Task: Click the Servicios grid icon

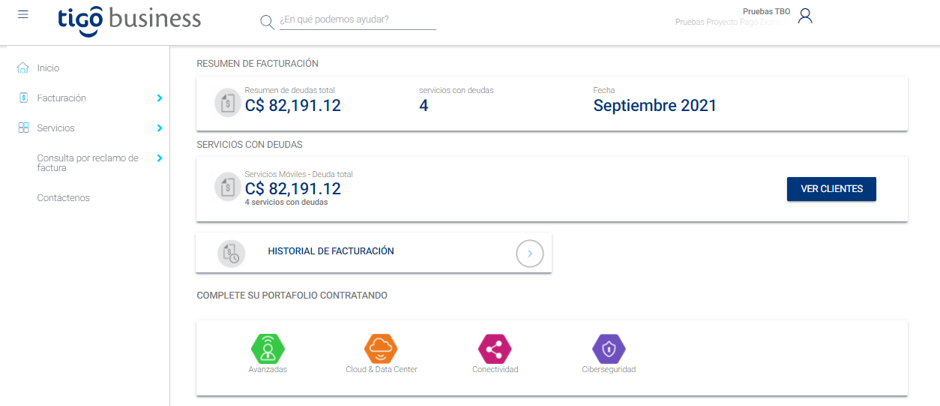Action: pos(23,128)
